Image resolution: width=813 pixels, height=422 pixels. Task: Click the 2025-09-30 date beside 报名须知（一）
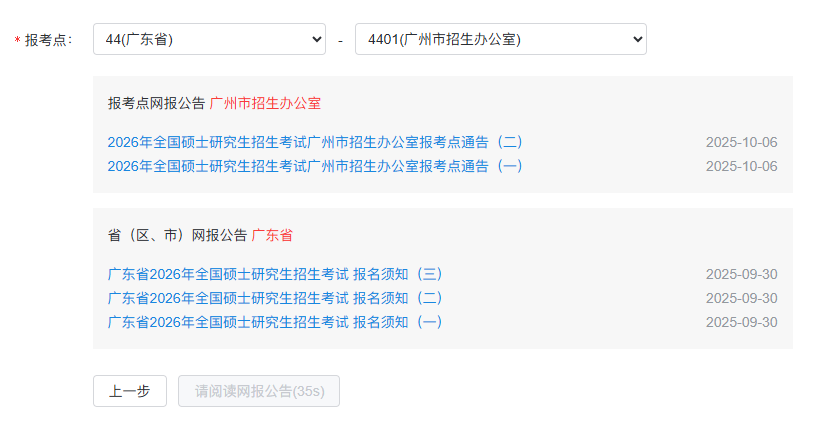coord(741,322)
